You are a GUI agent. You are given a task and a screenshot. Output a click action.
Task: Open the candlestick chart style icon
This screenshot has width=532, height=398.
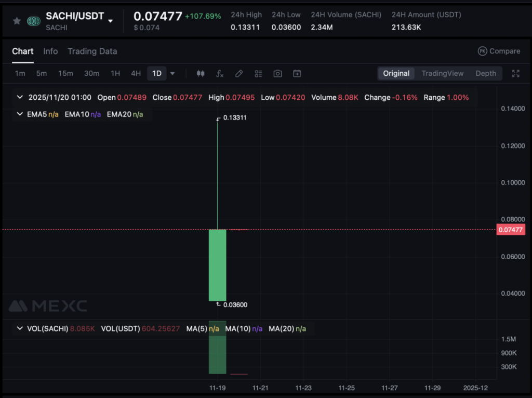(x=201, y=74)
